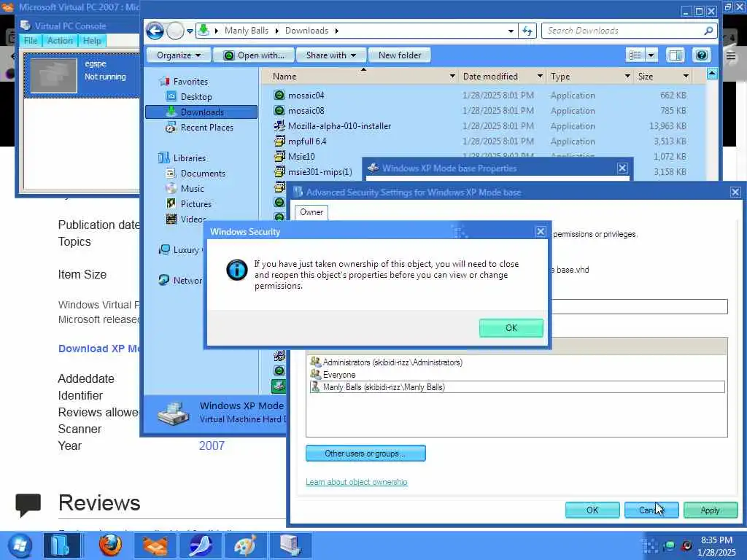Close the Windows Security dialog
The image size is (747, 560).
541,231
